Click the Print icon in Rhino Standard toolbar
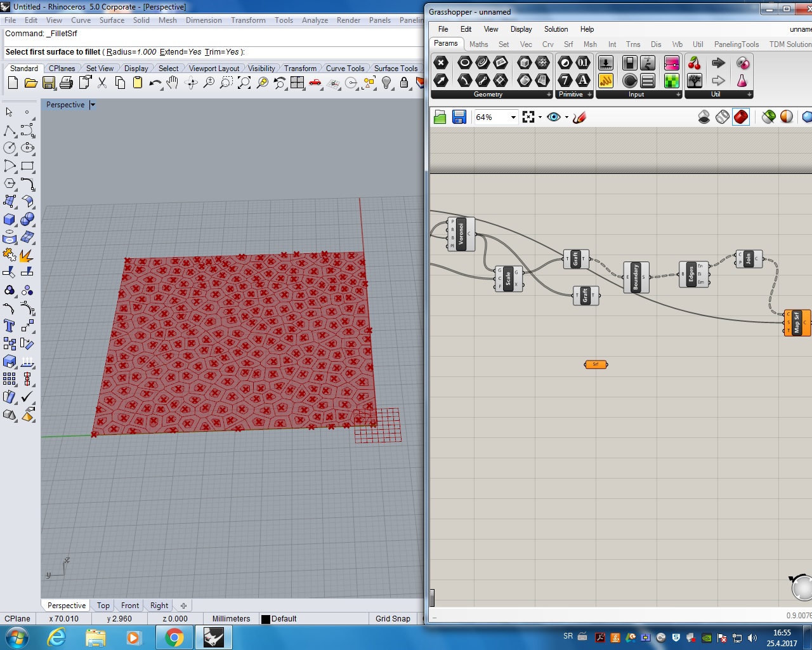Viewport: 812px width, 650px height. pos(66,83)
